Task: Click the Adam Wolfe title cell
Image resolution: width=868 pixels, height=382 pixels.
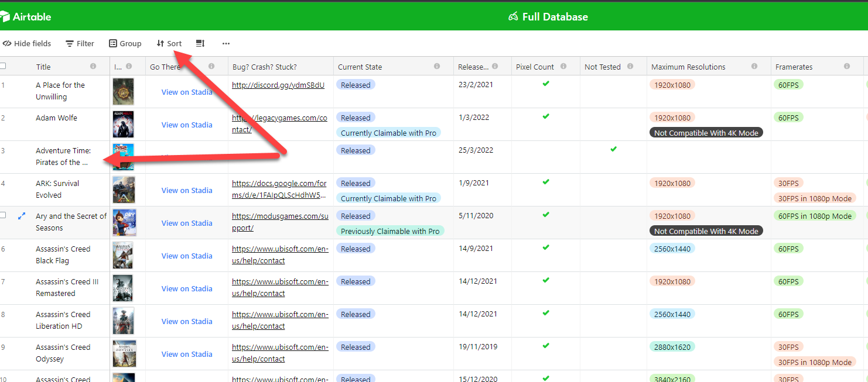Action: 69,124
